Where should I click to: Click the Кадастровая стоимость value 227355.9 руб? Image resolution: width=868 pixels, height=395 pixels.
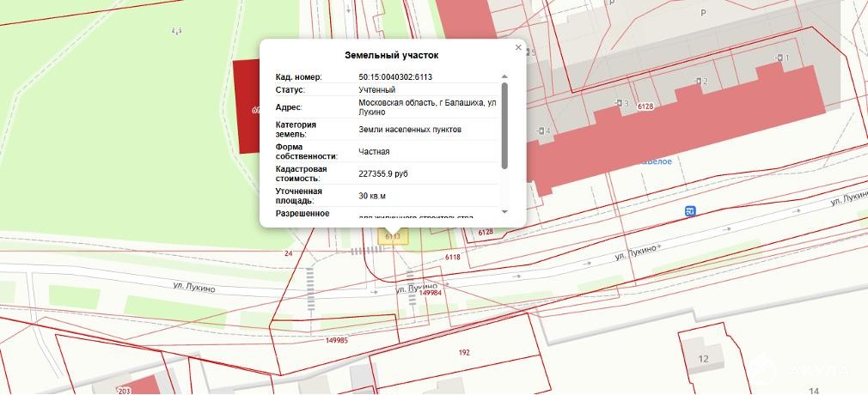click(383, 173)
